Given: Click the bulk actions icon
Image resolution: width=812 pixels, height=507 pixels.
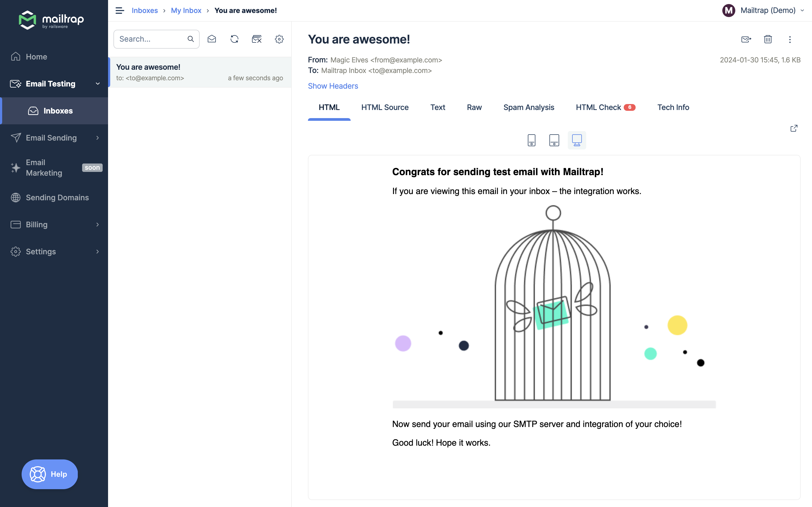Looking at the screenshot, I should coord(257,39).
